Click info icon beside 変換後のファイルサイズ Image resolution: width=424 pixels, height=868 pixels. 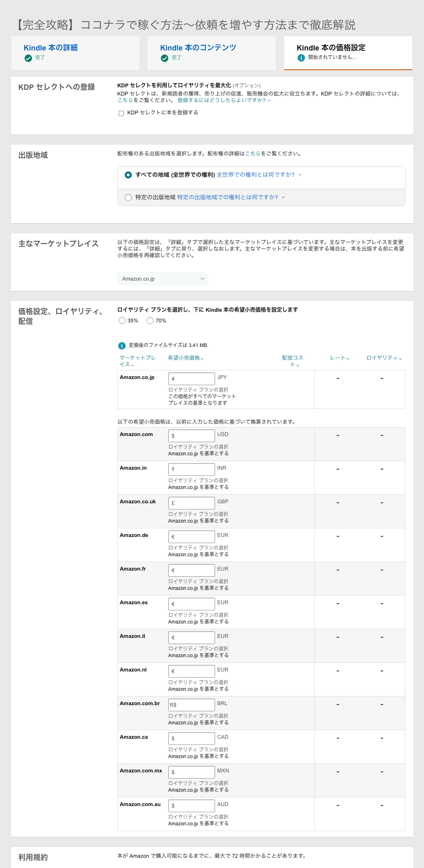click(122, 346)
